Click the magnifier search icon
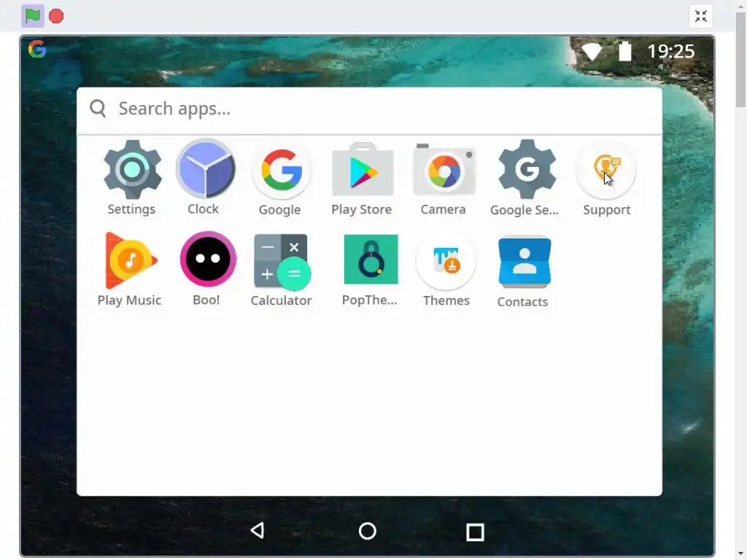 98,109
